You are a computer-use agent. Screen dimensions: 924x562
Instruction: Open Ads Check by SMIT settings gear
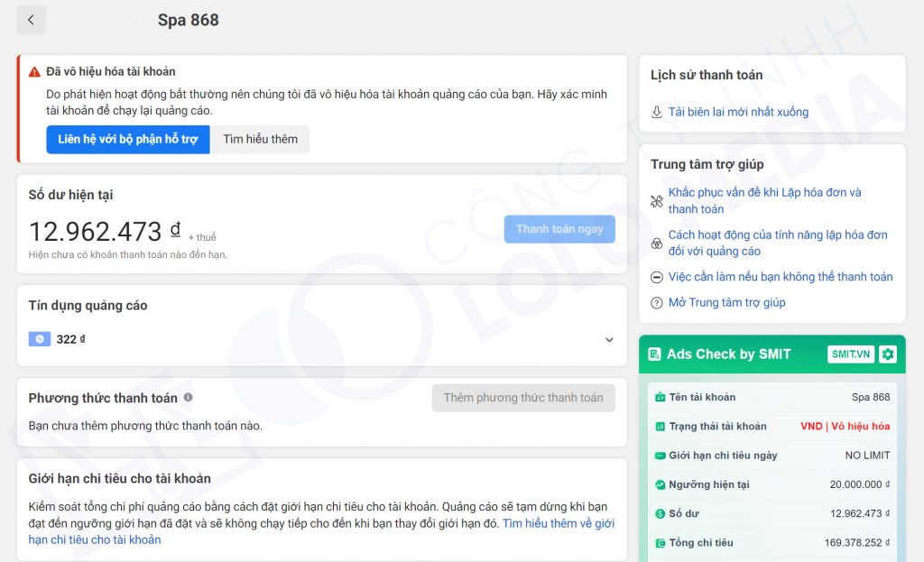[x=888, y=354]
